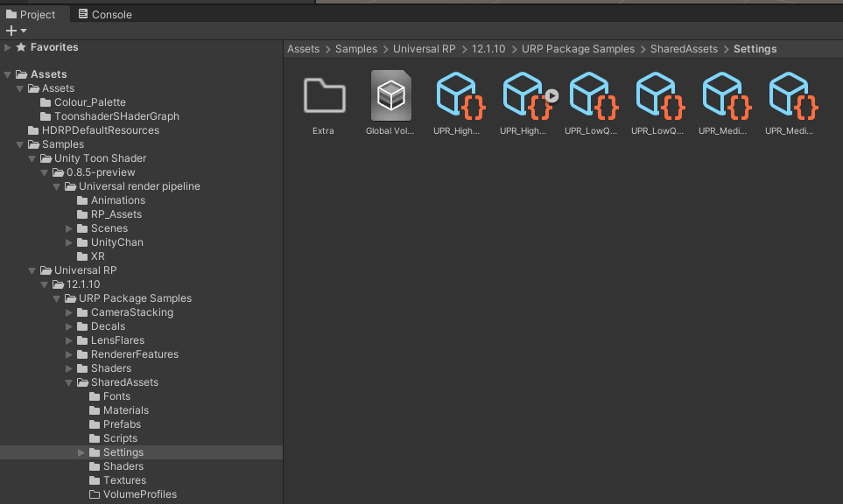Select the Universal render pipeline folder
843x504 pixels.
pyautogui.click(x=133, y=185)
